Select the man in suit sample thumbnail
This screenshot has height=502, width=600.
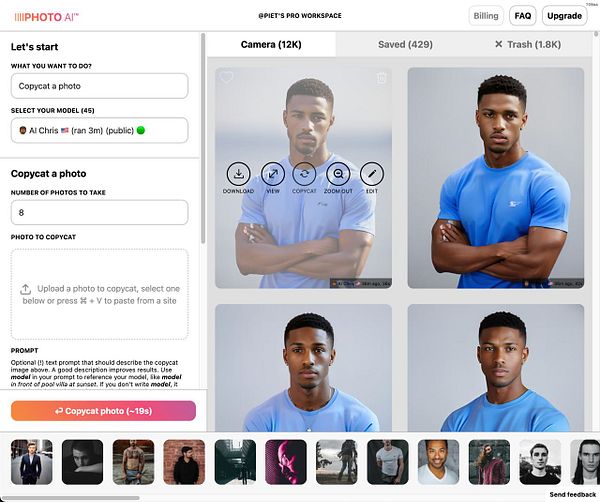32,462
